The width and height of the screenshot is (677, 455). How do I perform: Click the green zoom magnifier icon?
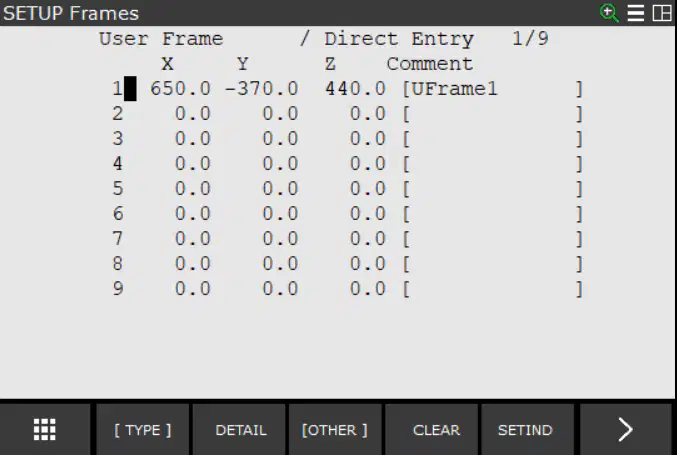[609, 13]
